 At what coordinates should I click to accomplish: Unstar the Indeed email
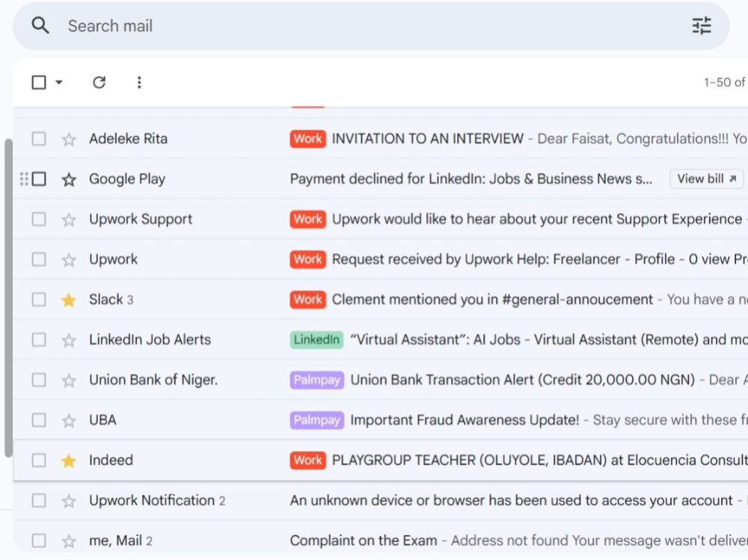click(x=69, y=461)
